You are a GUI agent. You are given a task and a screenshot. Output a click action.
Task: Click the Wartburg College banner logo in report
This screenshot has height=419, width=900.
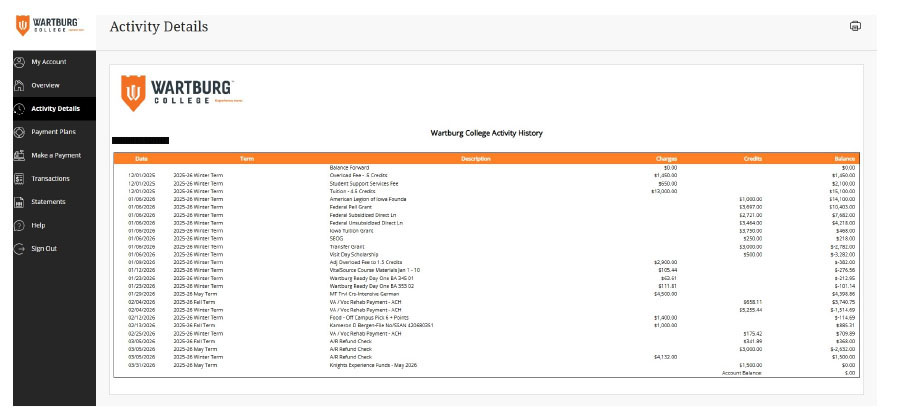click(181, 92)
